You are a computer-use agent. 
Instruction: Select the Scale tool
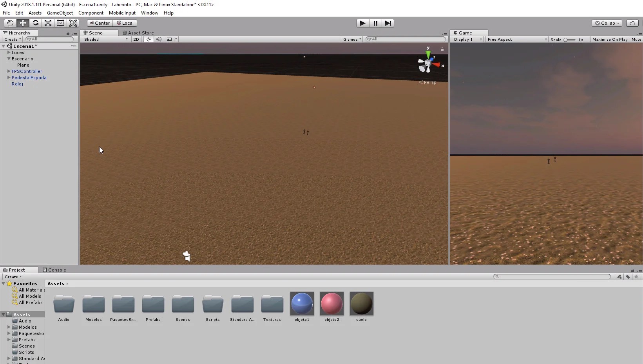pos(48,23)
